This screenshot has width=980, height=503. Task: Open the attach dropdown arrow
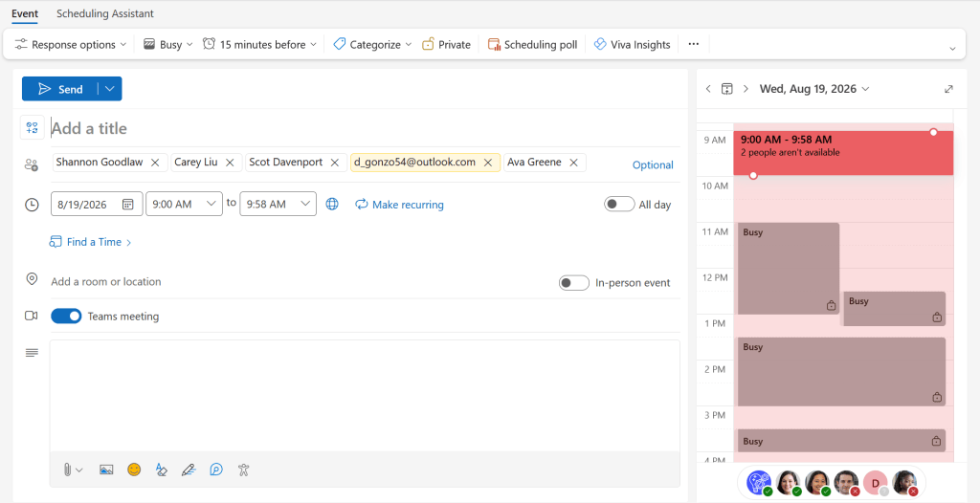pos(79,470)
